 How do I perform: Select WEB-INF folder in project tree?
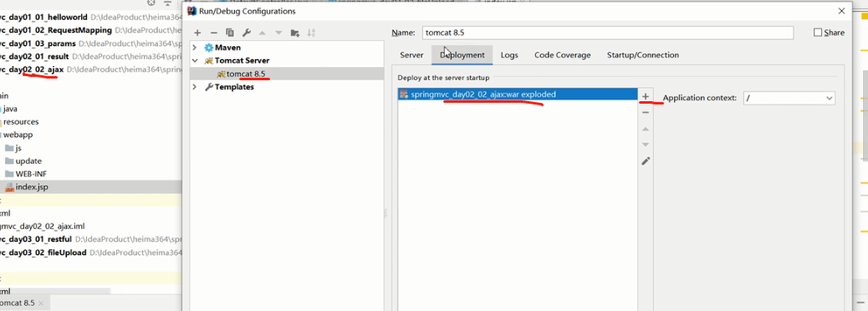pyautogui.click(x=31, y=174)
